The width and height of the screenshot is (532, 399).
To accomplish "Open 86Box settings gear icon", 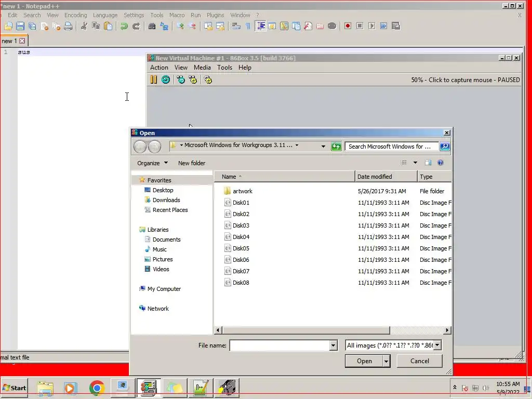I will [x=208, y=79].
